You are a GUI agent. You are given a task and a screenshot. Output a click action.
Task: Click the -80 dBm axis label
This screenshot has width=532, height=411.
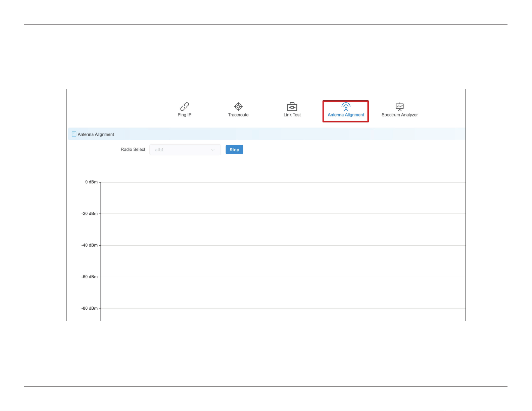coord(90,308)
